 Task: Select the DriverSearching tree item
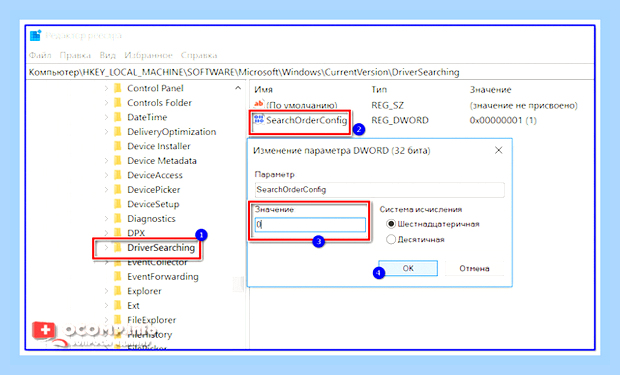(161, 248)
